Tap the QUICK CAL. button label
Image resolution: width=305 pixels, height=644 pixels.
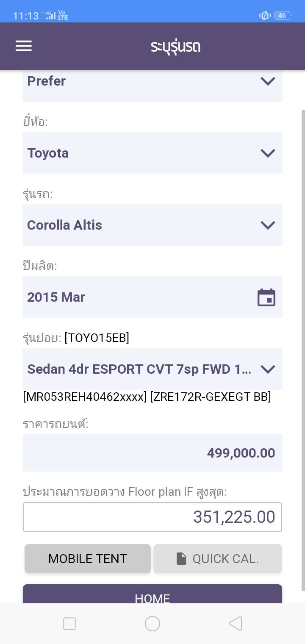[x=225, y=559]
